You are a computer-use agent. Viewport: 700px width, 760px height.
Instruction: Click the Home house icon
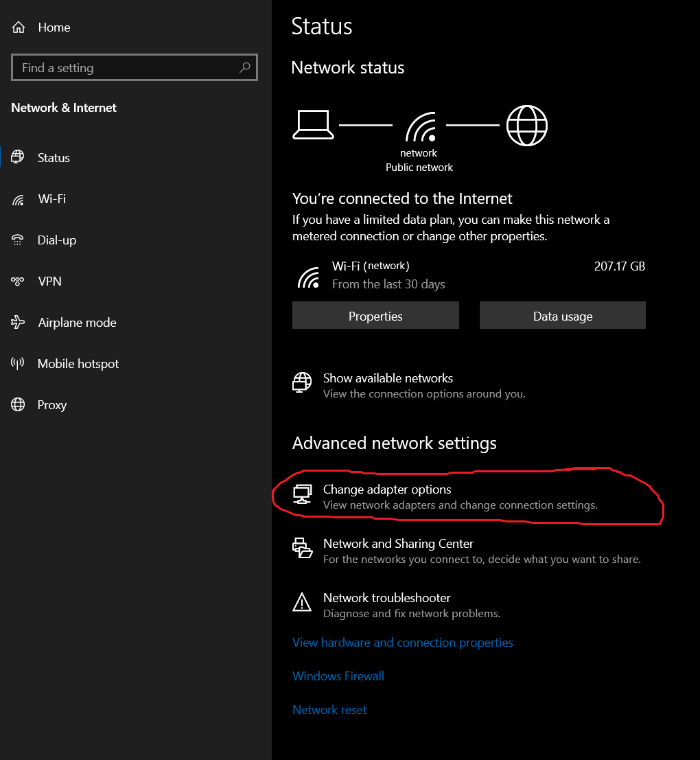(x=19, y=27)
